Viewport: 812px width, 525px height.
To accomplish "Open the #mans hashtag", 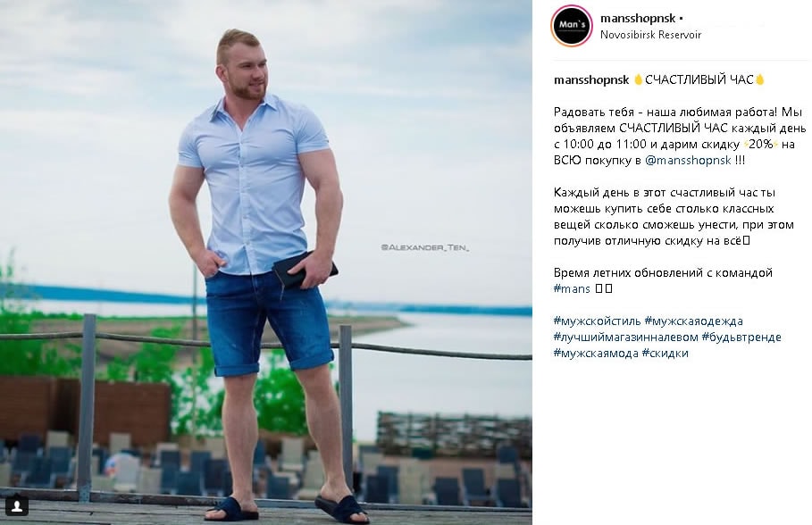I will 572,288.
